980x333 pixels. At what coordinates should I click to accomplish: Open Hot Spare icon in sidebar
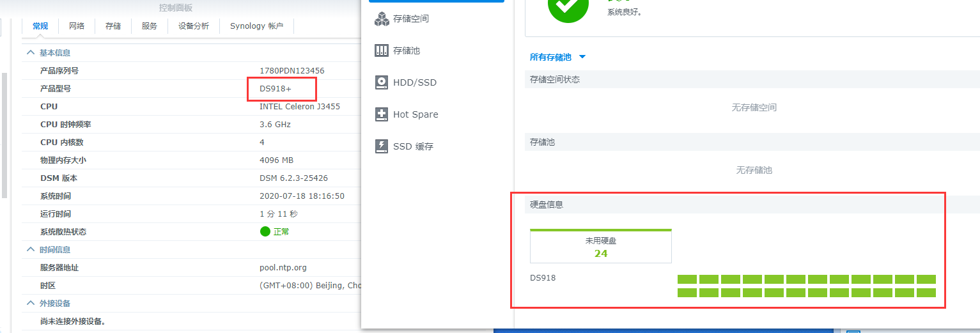[x=382, y=114]
